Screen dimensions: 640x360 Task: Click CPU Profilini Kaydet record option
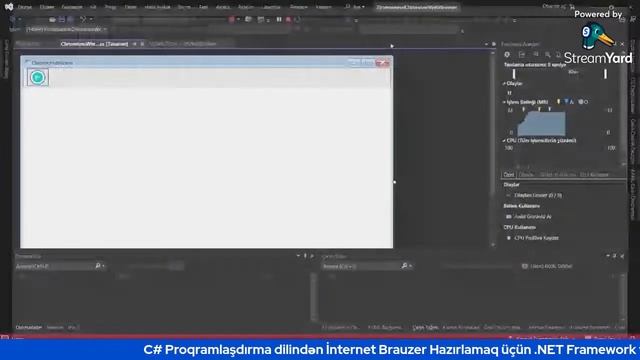coord(536,238)
